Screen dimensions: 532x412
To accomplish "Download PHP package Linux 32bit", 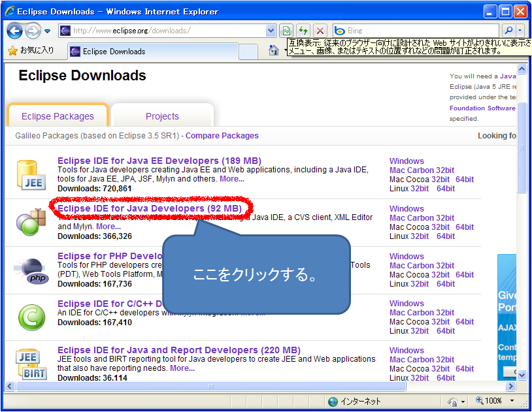I will (420, 284).
